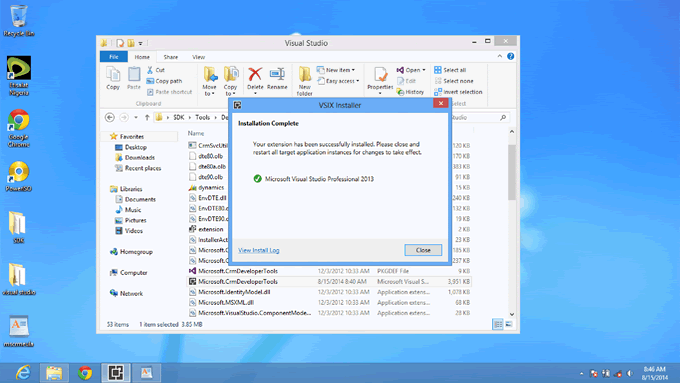Open the Share ribbon tab
680x383 pixels.
click(x=170, y=57)
